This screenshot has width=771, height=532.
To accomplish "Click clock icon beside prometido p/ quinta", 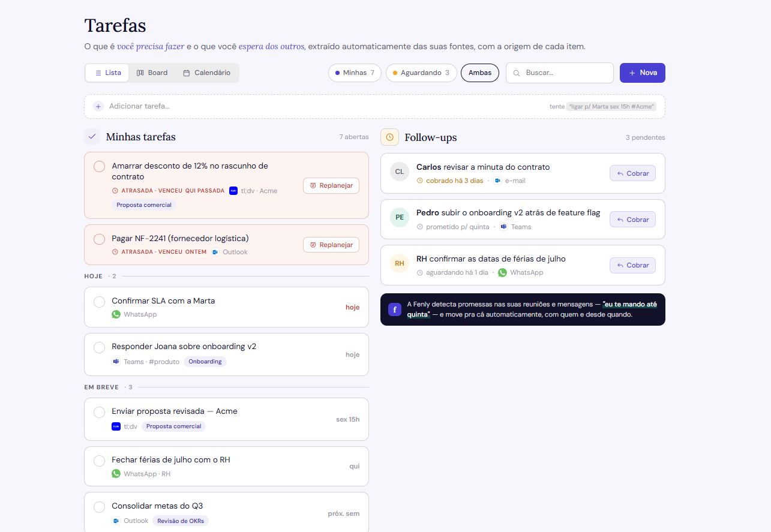I will point(420,227).
